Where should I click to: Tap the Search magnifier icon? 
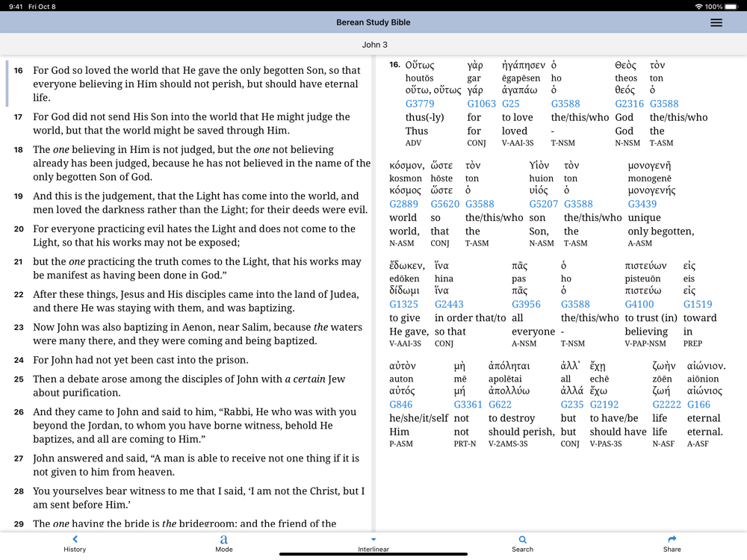(523, 540)
